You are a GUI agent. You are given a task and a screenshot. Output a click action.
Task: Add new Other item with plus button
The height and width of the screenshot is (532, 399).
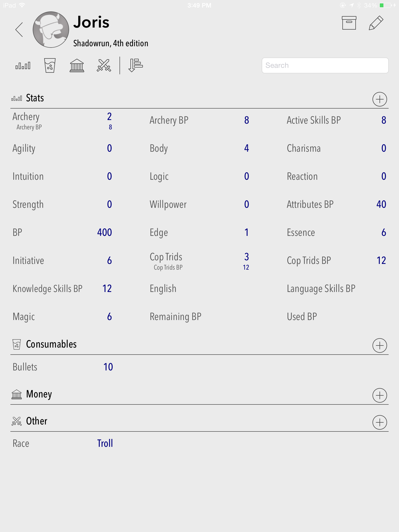pos(380,422)
